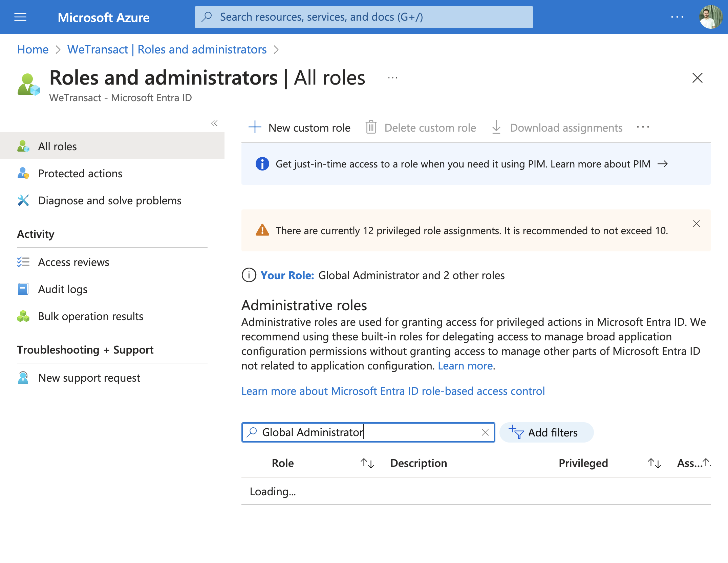Open the Azure portal hamburger menu

pos(20,17)
